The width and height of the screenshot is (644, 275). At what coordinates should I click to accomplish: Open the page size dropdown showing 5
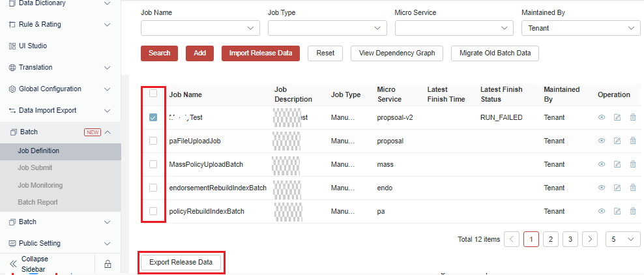coord(622,239)
